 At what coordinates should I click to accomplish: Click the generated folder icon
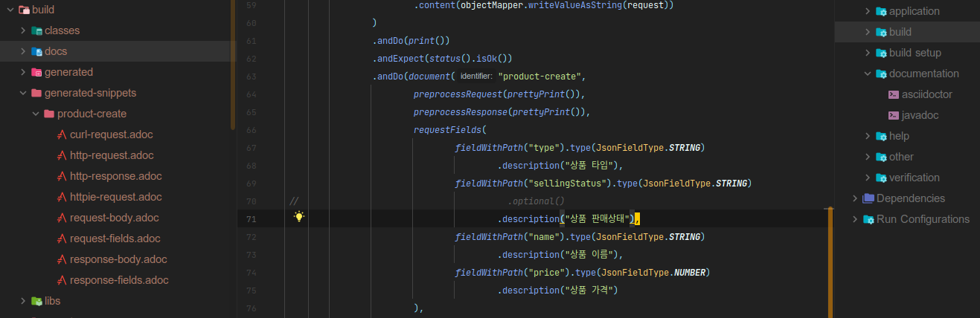tap(36, 72)
